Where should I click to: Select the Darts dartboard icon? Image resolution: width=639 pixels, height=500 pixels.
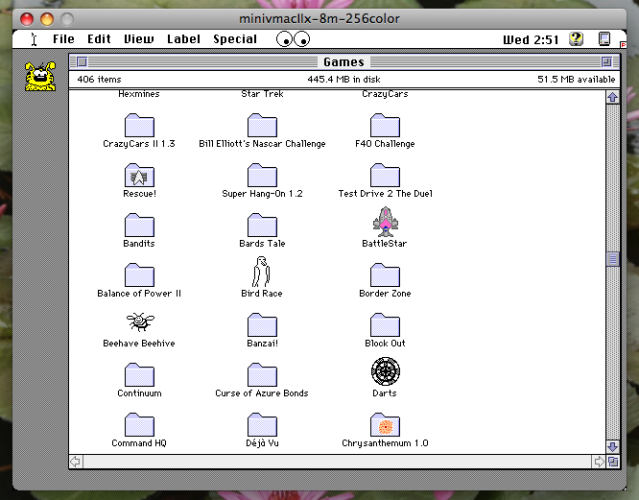pos(385,371)
